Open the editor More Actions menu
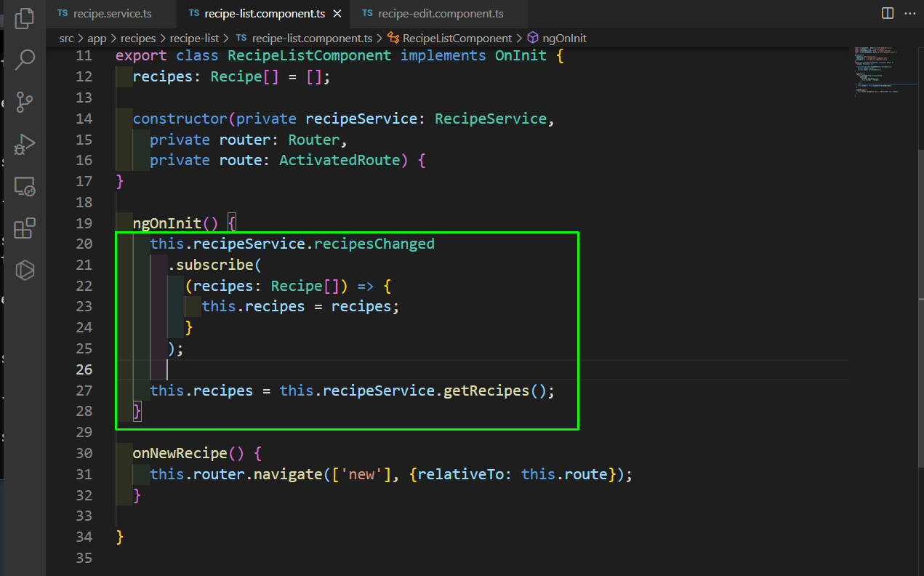This screenshot has height=576, width=924. click(x=910, y=13)
